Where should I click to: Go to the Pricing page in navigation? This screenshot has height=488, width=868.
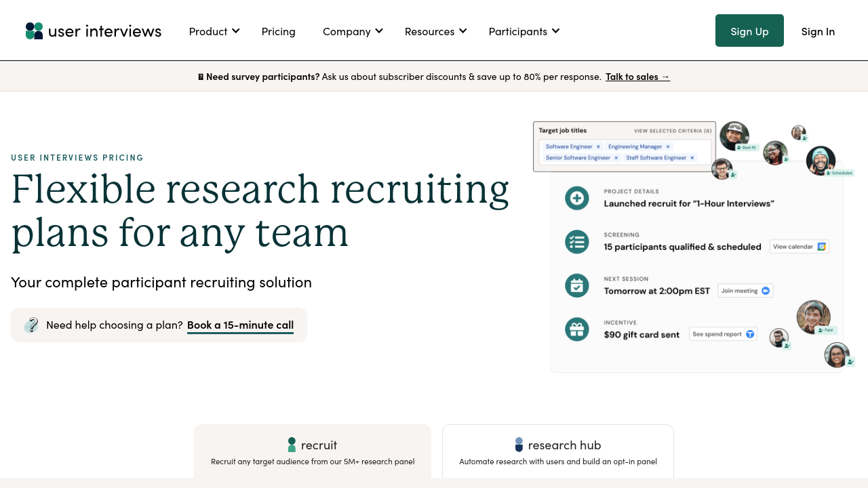pos(278,31)
